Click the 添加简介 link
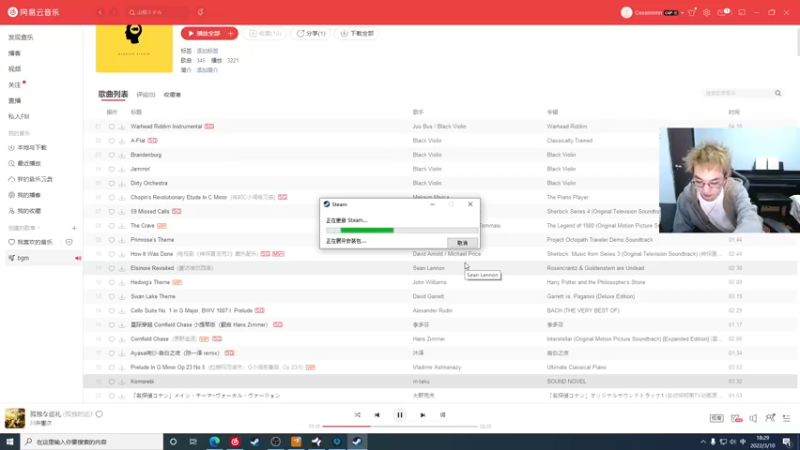The height and width of the screenshot is (450, 800). coord(207,70)
